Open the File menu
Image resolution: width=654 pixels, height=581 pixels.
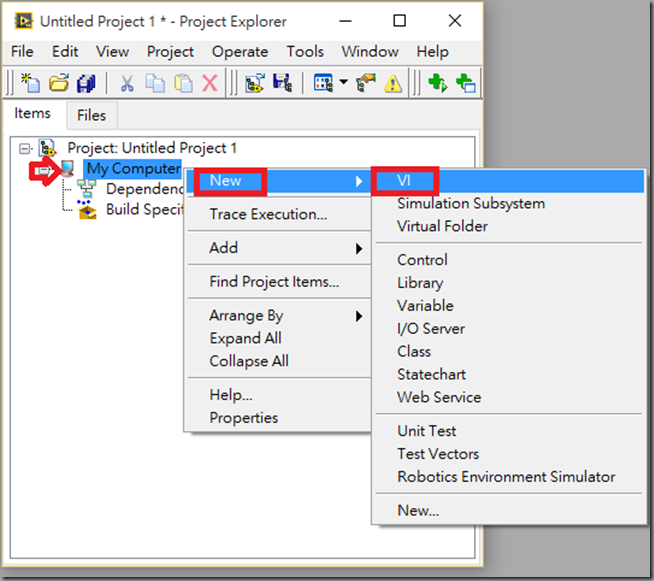(22, 51)
